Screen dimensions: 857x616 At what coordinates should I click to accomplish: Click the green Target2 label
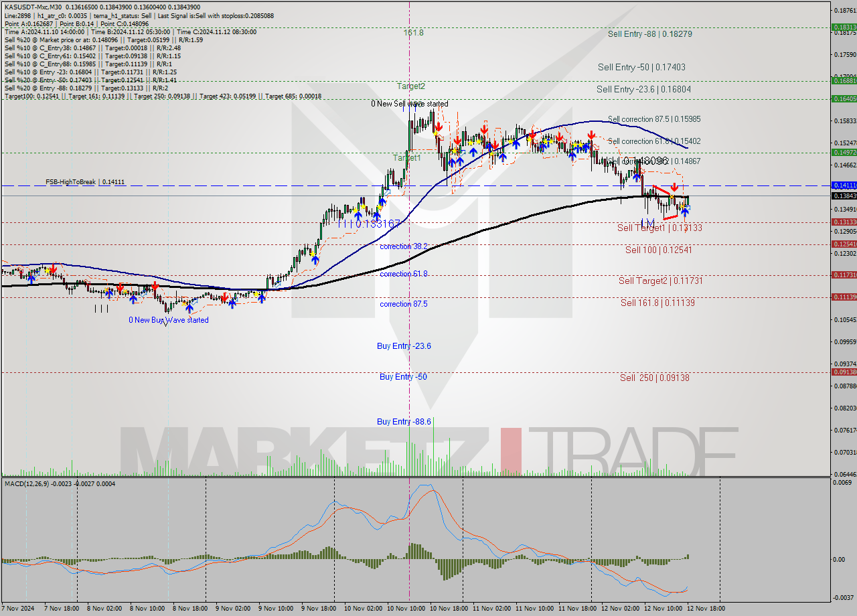410,86
